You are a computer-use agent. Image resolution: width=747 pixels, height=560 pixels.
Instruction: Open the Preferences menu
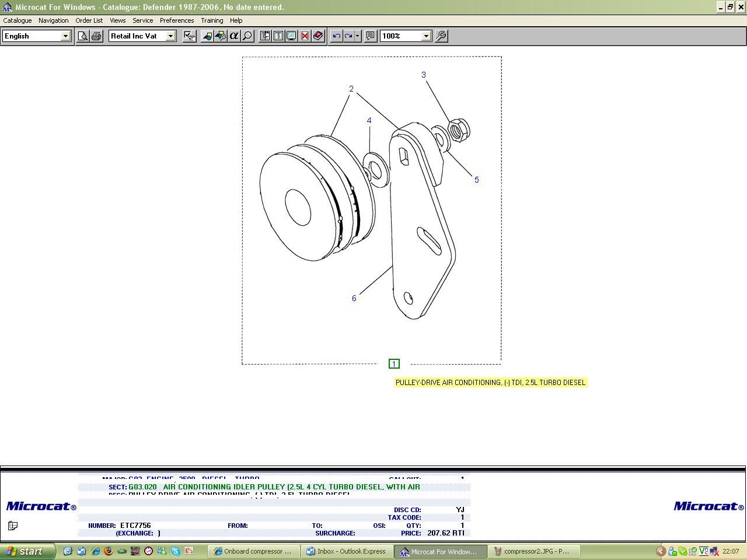[177, 20]
